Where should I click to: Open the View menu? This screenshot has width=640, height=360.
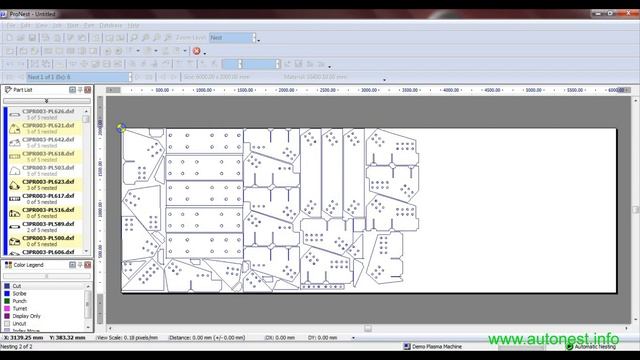pos(41,25)
